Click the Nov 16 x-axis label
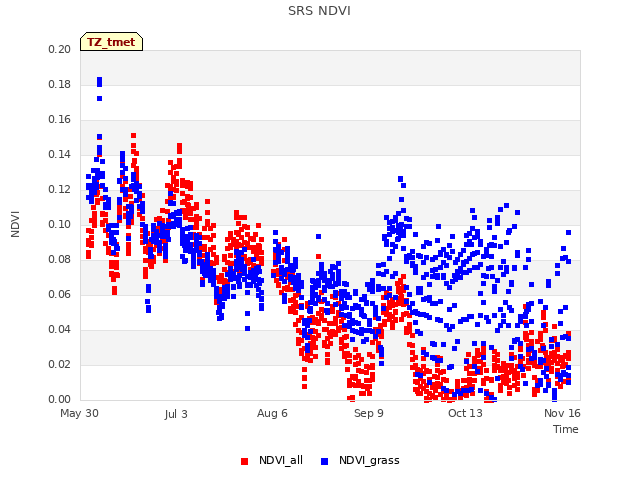Image resolution: width=640 pixels, height=480 pixels. [x=562, y=413]
